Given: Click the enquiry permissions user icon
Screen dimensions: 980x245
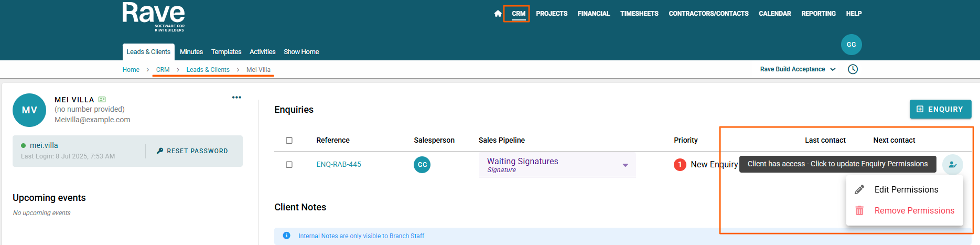Looking at the screenshot, I should (952, 165).
